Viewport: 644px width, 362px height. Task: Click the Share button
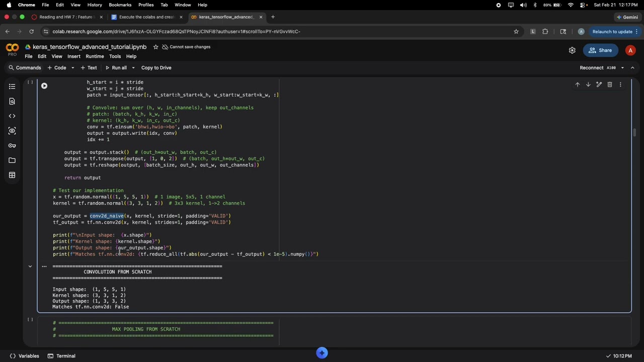point(600,50)
